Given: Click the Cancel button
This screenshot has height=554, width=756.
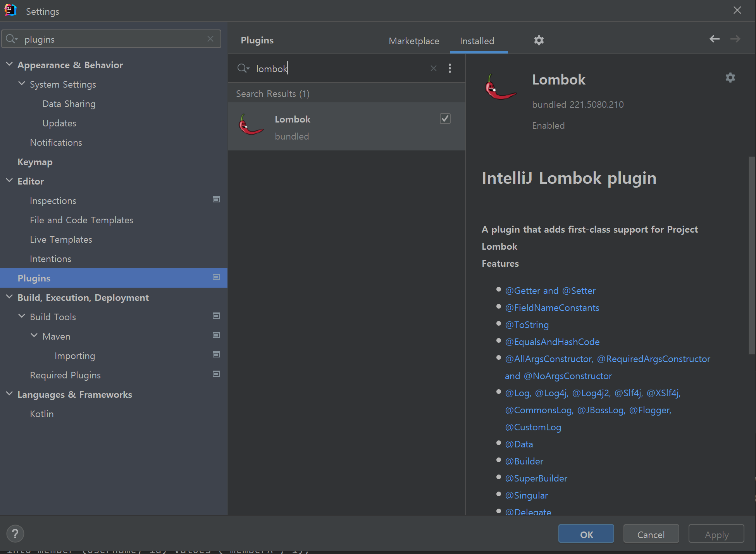Looking at the screenshot, I should 651,534.
